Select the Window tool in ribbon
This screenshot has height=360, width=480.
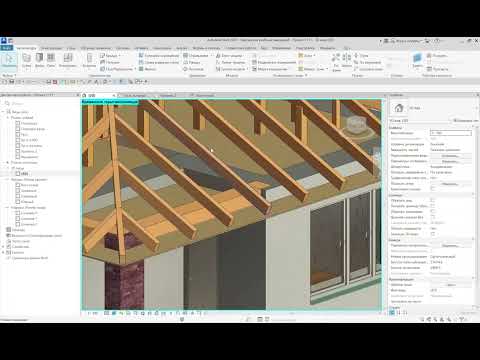(x=51, y=61)
